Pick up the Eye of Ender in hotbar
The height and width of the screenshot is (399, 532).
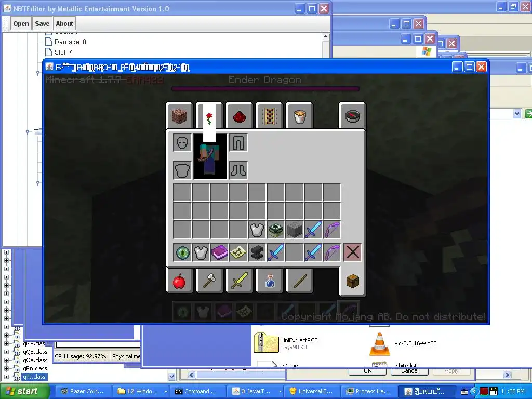(182, 252)
